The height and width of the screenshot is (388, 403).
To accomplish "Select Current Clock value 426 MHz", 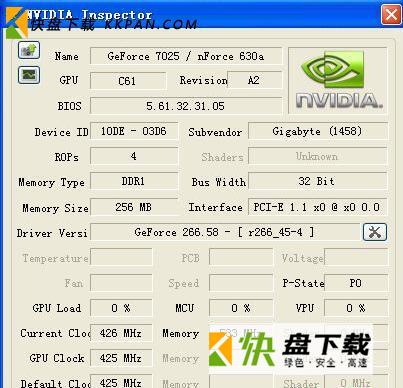I will tap(121, 333).
